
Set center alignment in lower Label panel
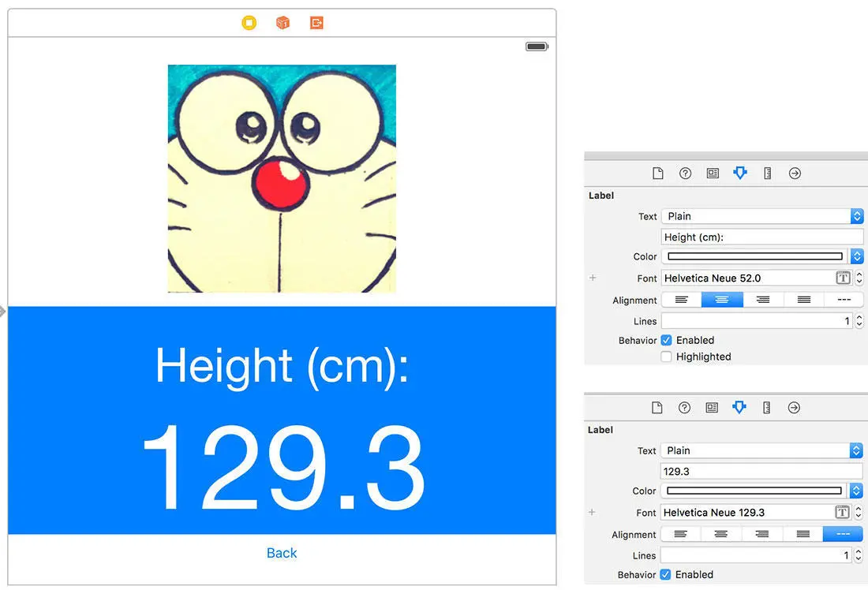coord(720,534)
